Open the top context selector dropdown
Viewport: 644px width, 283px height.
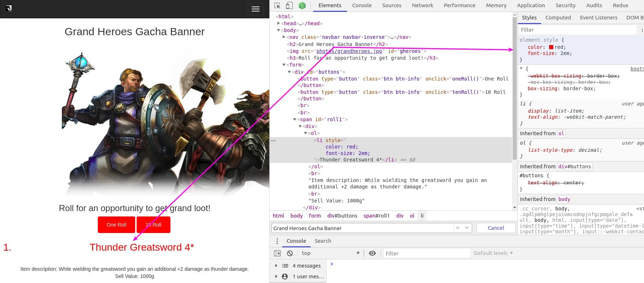point(330,253)
